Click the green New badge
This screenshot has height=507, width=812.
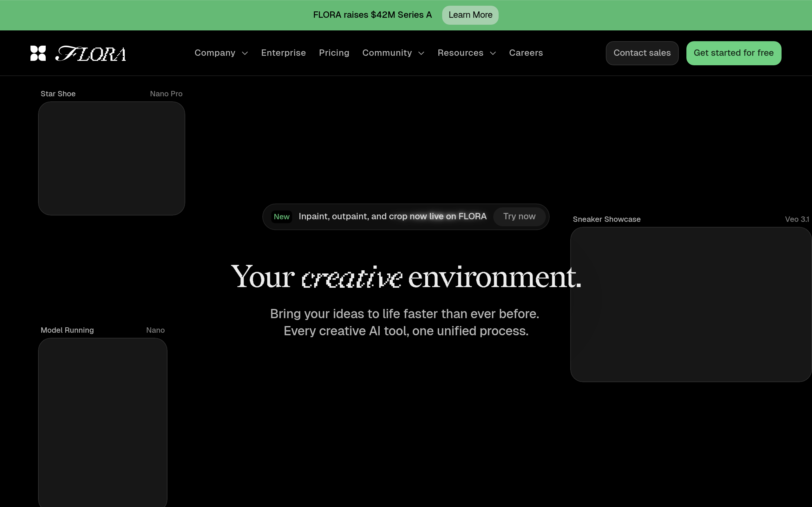click(x=282, y=217)
